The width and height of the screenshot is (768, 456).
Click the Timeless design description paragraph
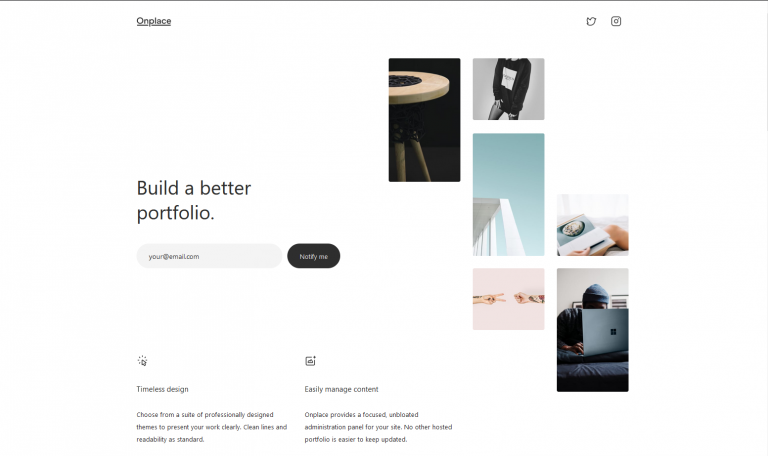point(212,427)
